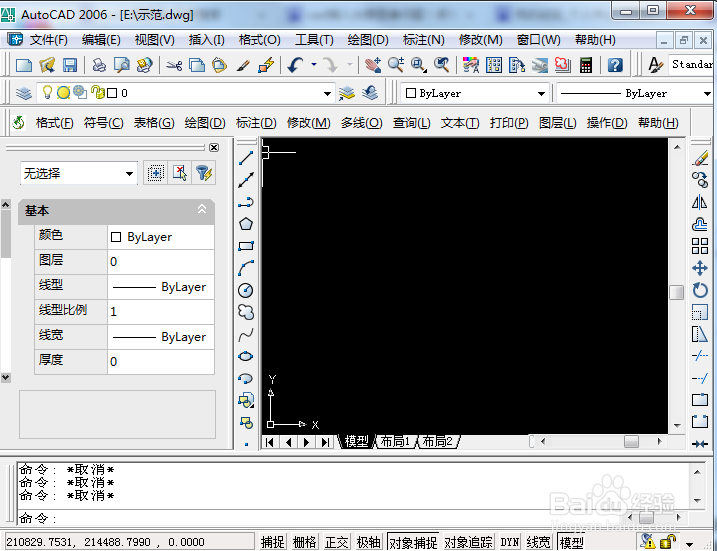The width and height of the screenshot is (717, 551).
Task: Open the 多线(O) custom menu
Action: [x=361, y=123]
